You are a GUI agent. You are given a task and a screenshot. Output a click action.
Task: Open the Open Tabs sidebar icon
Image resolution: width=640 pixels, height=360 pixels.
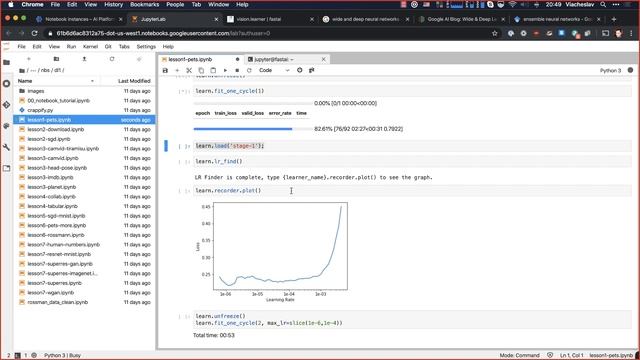[7, 168]
